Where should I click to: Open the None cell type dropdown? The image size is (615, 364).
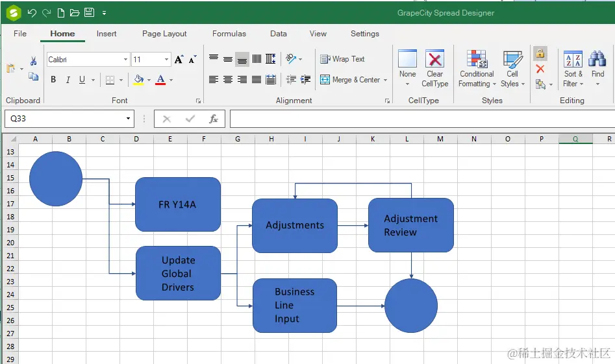pos(408,68)
